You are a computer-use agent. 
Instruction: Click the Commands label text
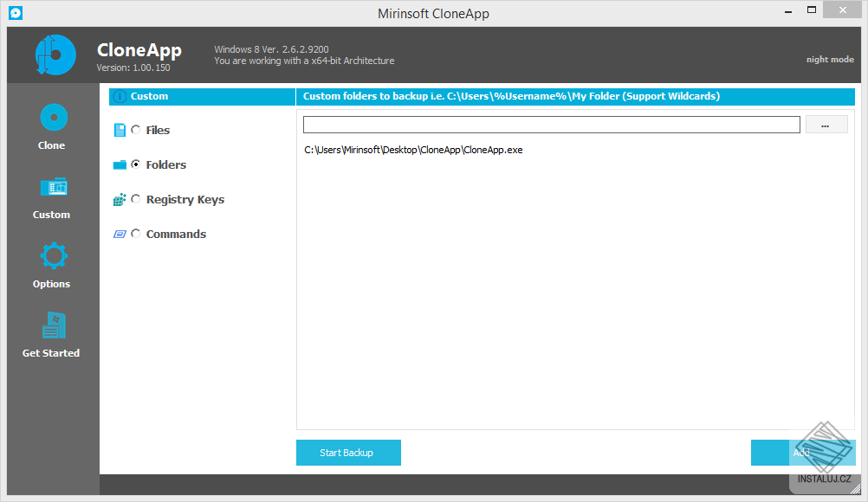(176, 234)
